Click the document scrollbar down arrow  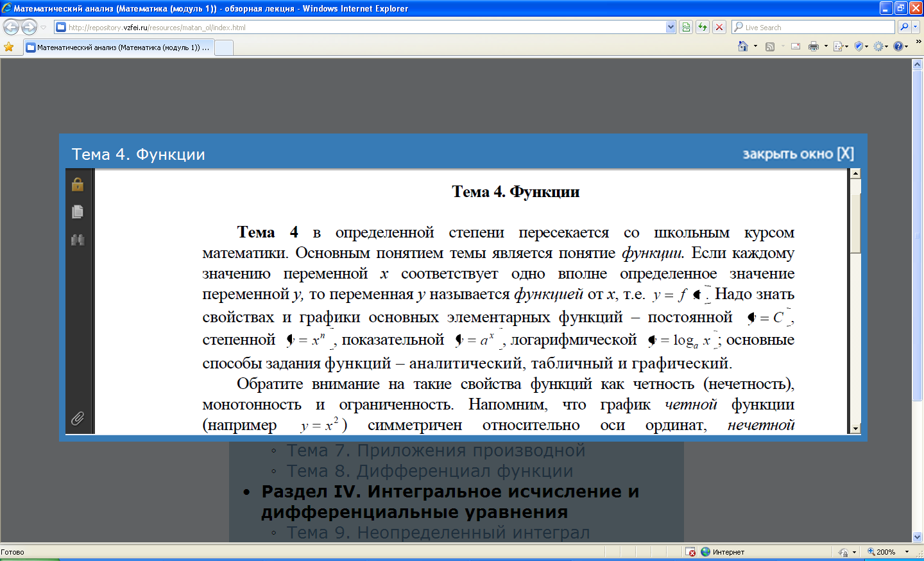click(855, 429)
